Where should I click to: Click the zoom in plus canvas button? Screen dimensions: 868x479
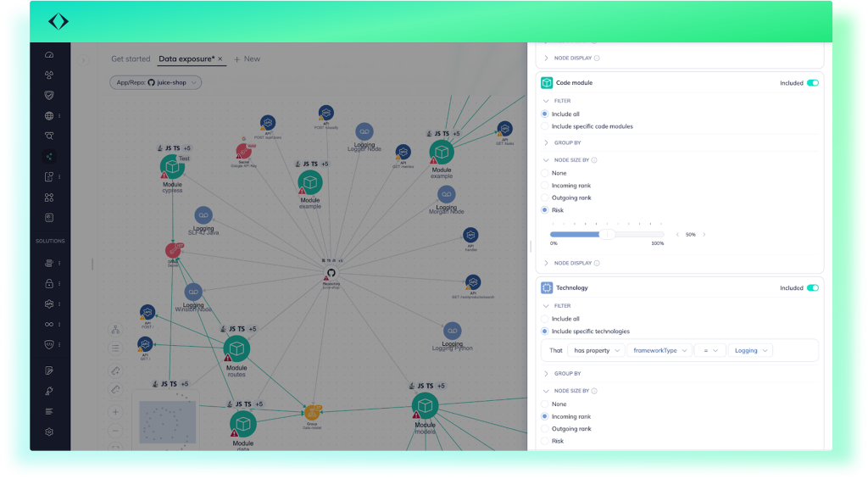[115, 411]
